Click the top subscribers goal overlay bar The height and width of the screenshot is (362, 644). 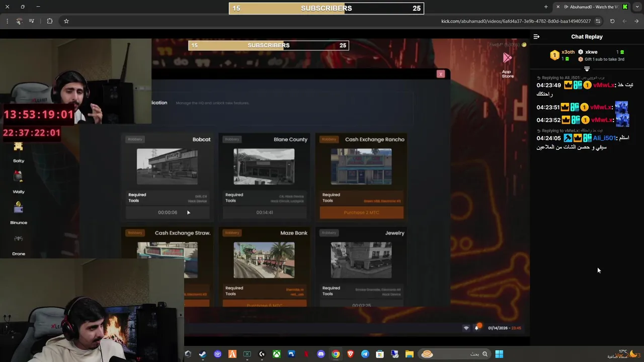point(327,8)
